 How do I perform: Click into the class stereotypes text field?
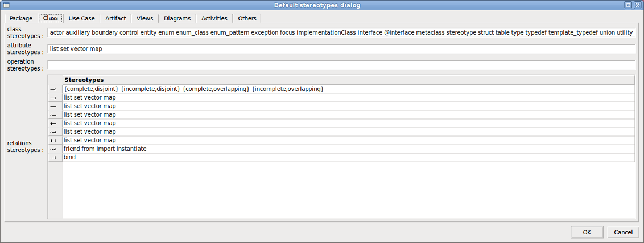pos(341,33)
